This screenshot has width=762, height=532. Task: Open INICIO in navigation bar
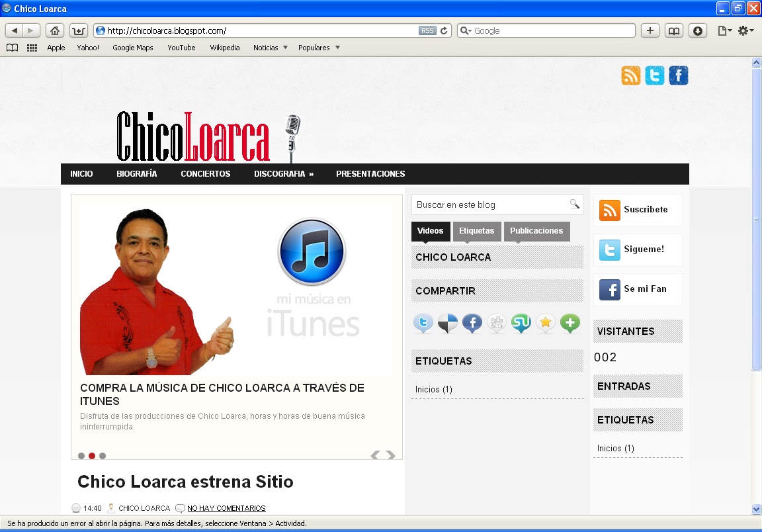click(81, 173)
